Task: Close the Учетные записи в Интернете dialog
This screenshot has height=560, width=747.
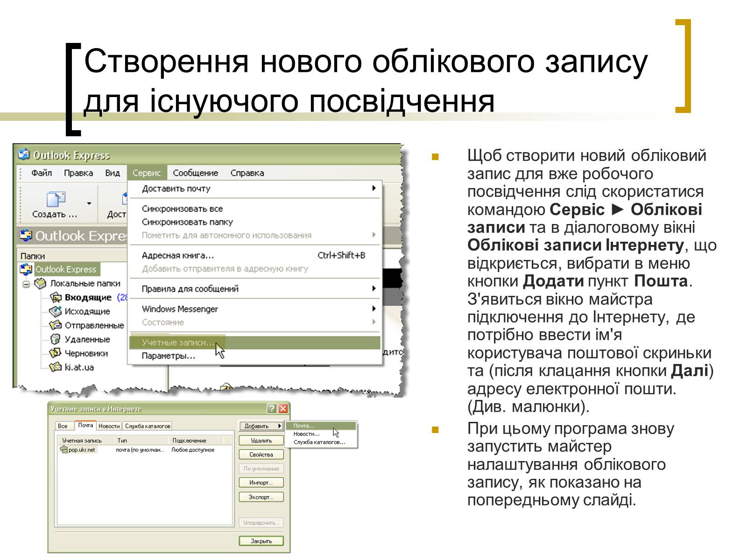Action: click(283, 409)
